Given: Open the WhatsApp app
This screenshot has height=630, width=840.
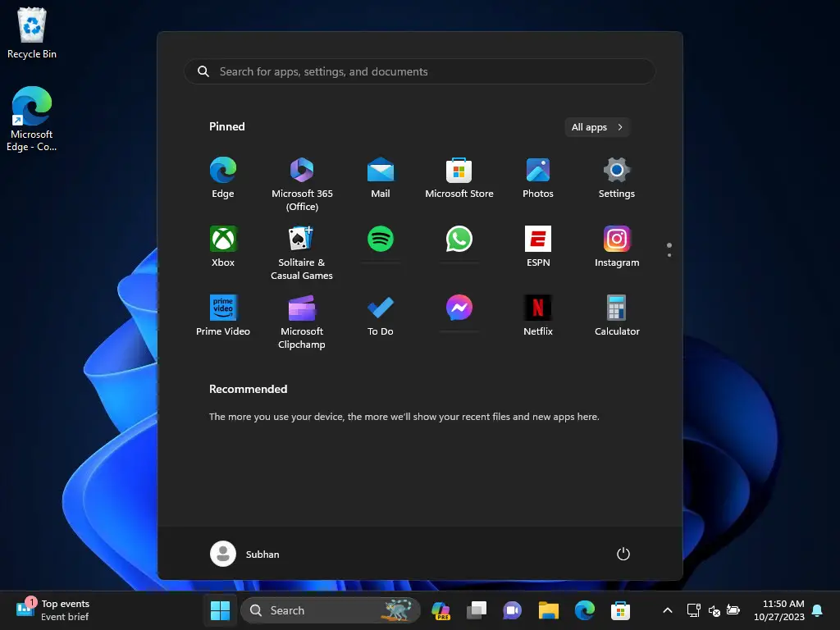Looking at the screenshot, I should point(459,239).
